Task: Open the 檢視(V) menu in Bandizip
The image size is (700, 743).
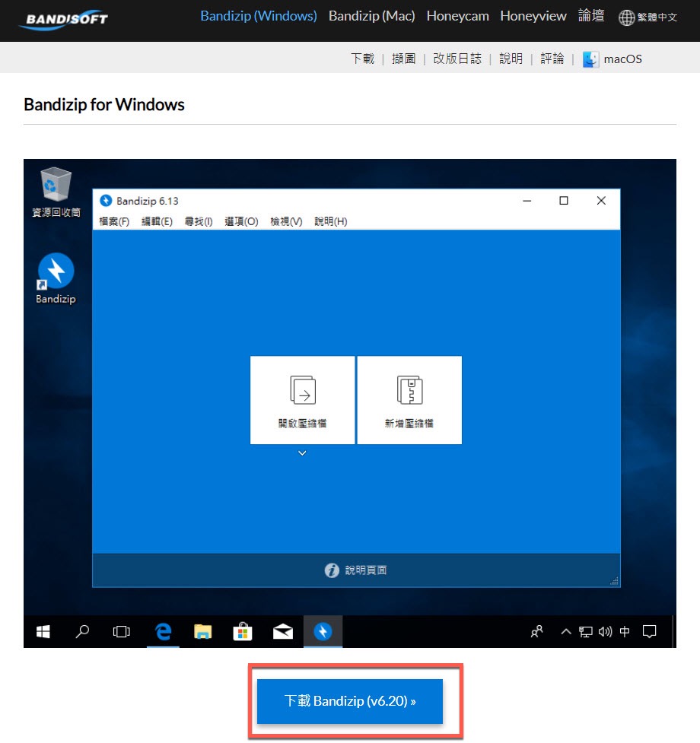Action: click(286, 222)
